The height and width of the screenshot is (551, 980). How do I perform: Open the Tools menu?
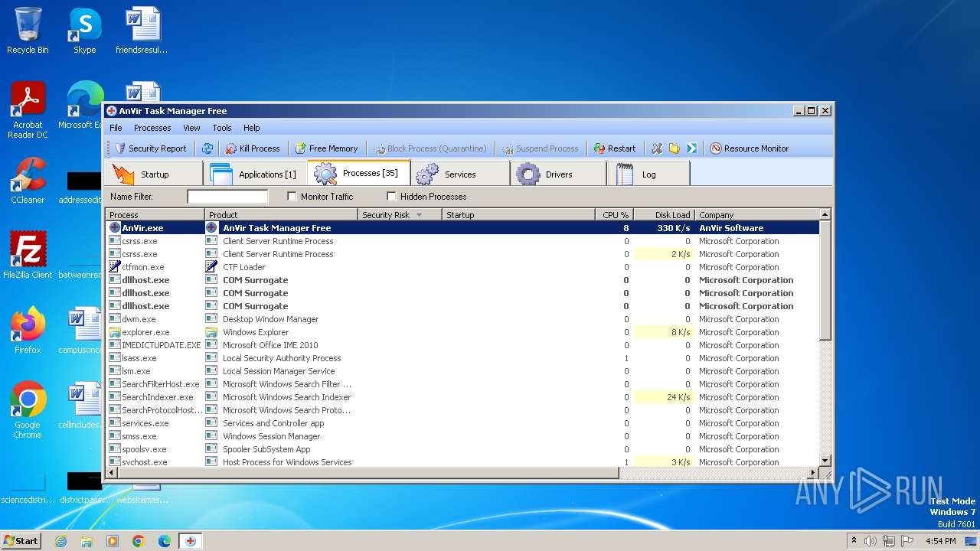pyautogui.click(x=222, y=128)
